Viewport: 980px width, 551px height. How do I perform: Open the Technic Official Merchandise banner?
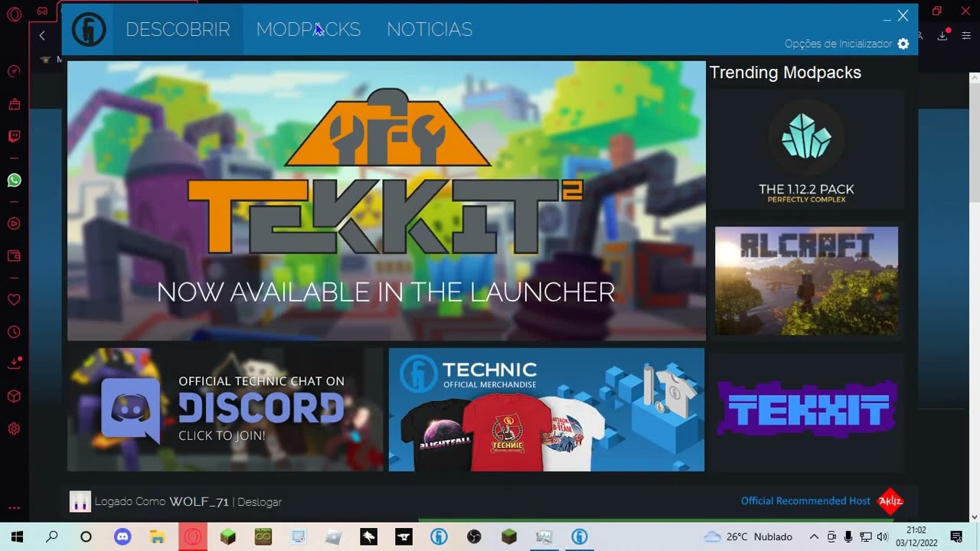coord(547,409)
